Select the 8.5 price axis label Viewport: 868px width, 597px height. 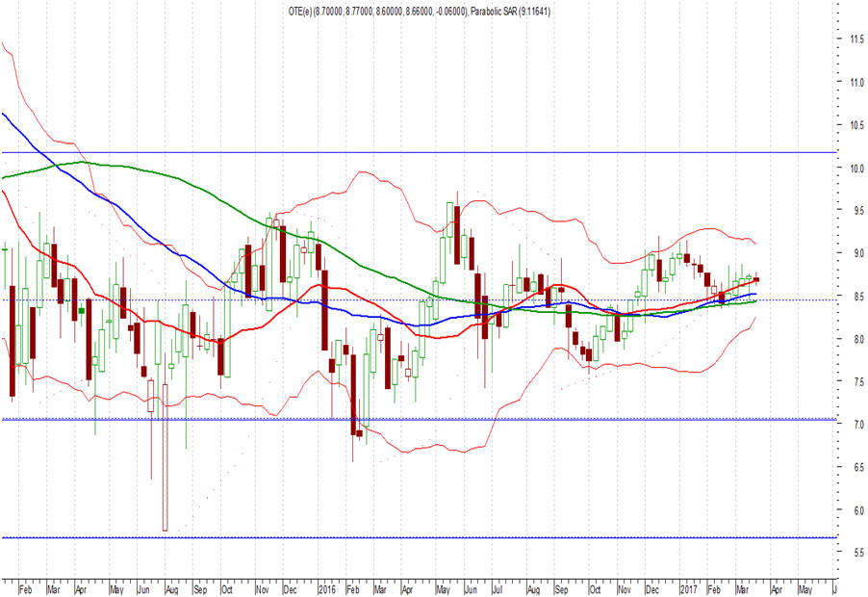[858, 297]
